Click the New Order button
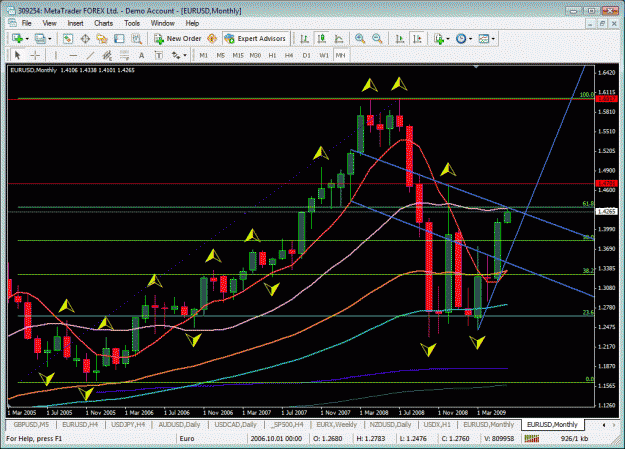 tap(179, 39)
